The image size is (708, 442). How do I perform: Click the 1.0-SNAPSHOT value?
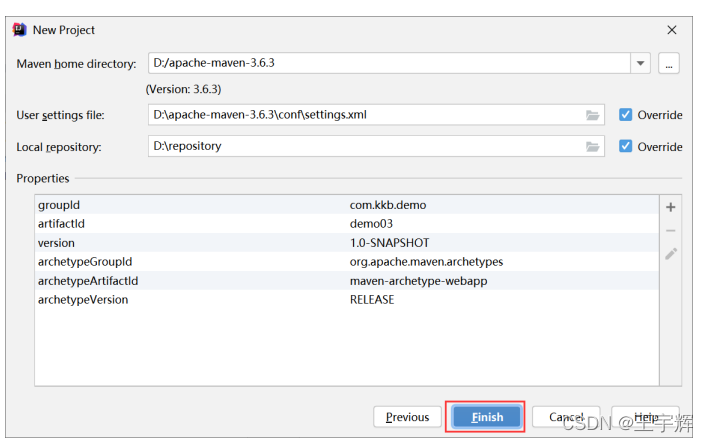[389, 243]
